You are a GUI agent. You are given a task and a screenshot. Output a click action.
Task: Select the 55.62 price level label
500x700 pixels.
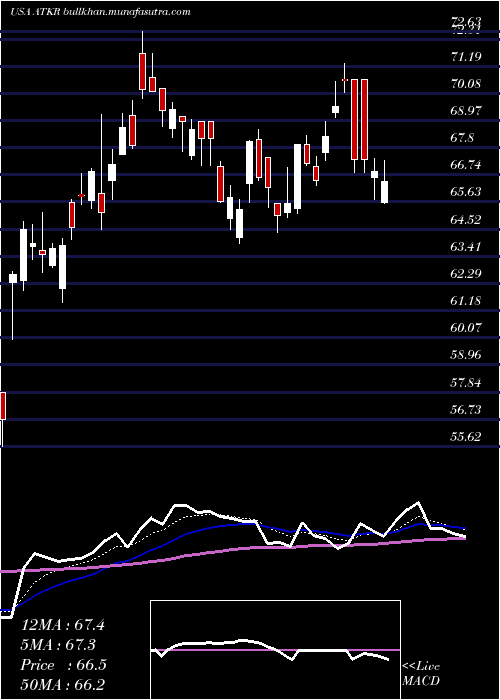(466, 437)
